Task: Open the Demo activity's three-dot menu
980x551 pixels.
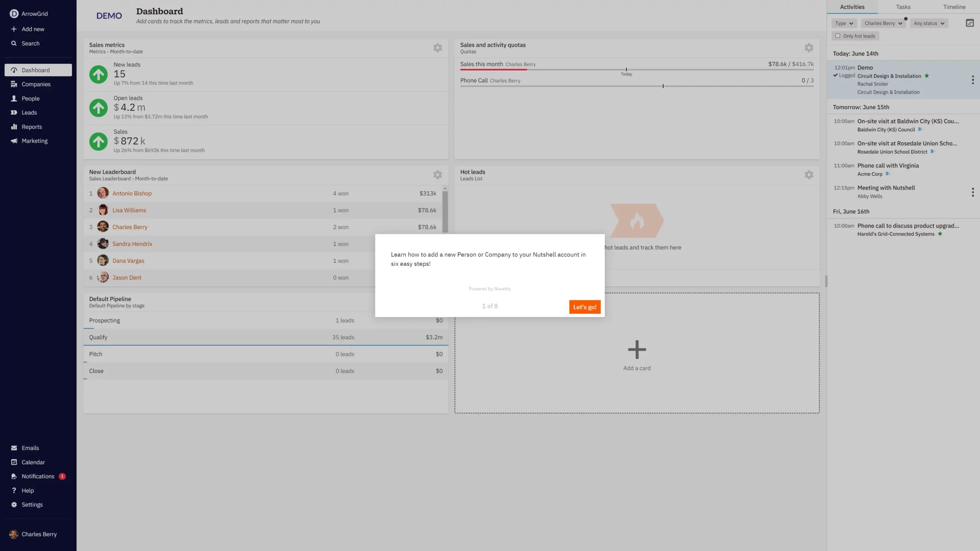Action: tap(973, 80)
